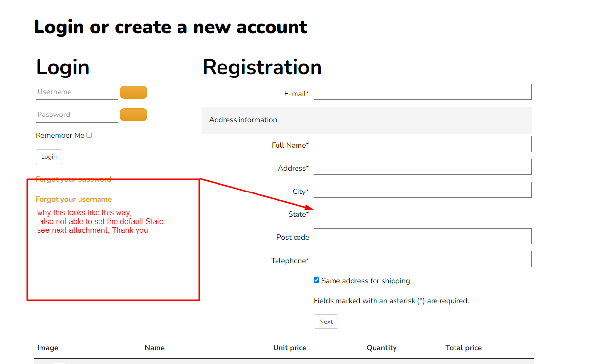Click the Post code text field
Screen dimensions: 613x364
point(422,236)
